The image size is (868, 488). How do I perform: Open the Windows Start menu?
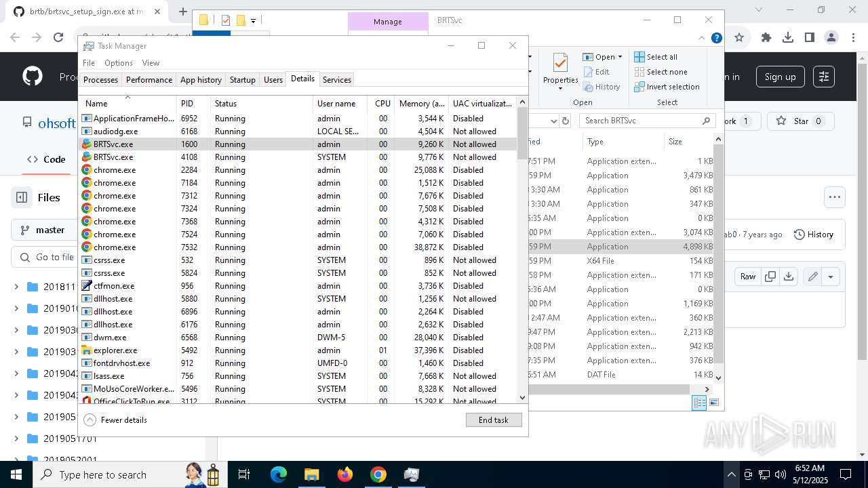click(16, 474)
